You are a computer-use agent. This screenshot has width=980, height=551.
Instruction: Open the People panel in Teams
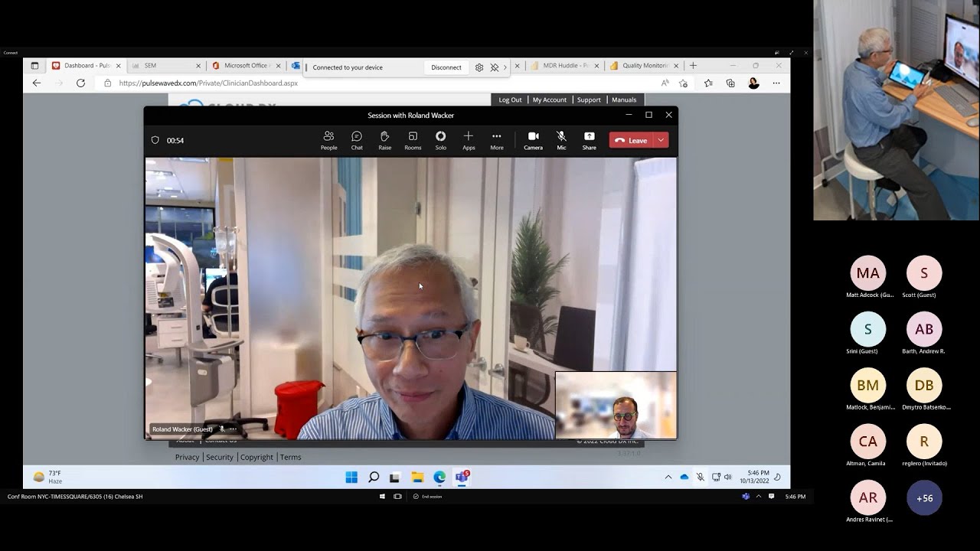click(x=328, y=140)
